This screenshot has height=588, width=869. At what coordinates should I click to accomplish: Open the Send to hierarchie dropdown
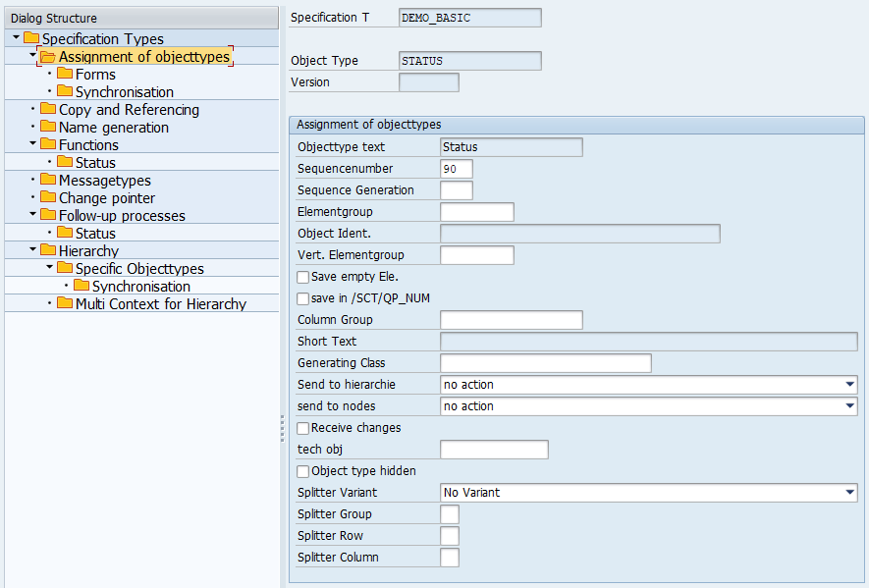(x=848, y=385)
